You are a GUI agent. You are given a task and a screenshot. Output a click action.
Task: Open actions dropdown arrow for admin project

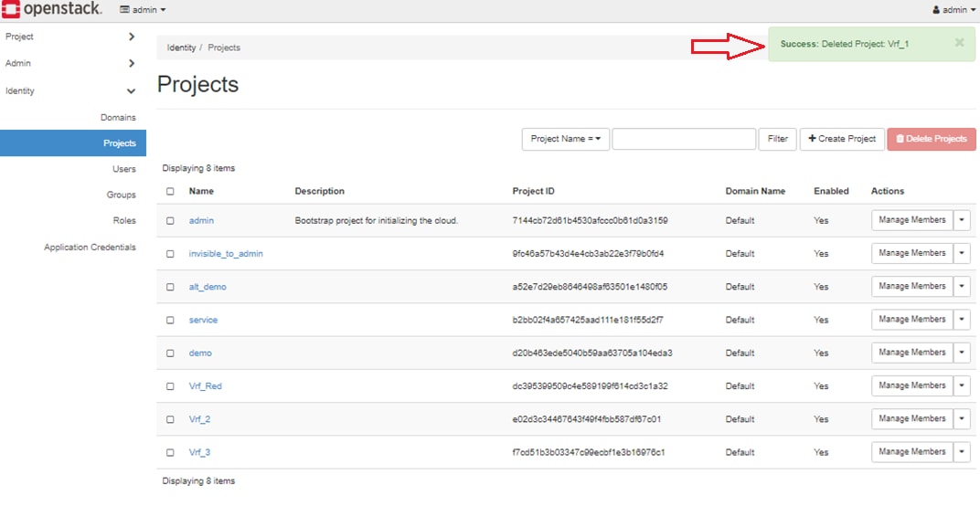[962, 220]
